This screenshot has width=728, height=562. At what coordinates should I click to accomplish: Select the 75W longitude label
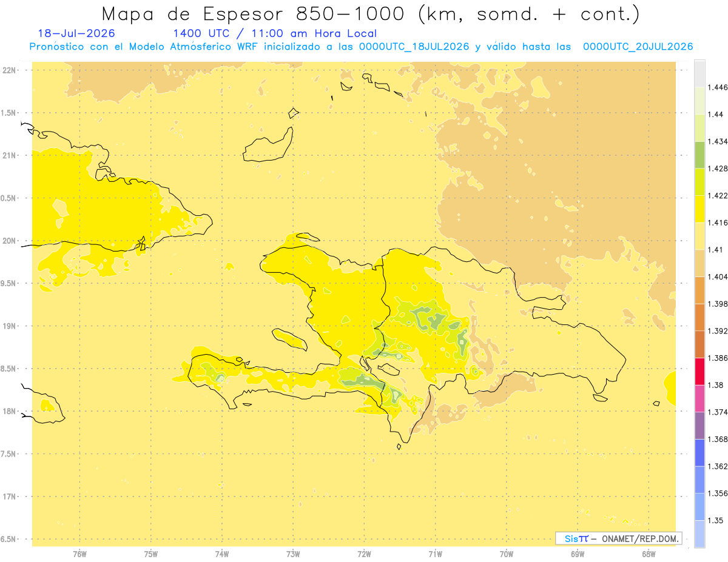point(151,554)
